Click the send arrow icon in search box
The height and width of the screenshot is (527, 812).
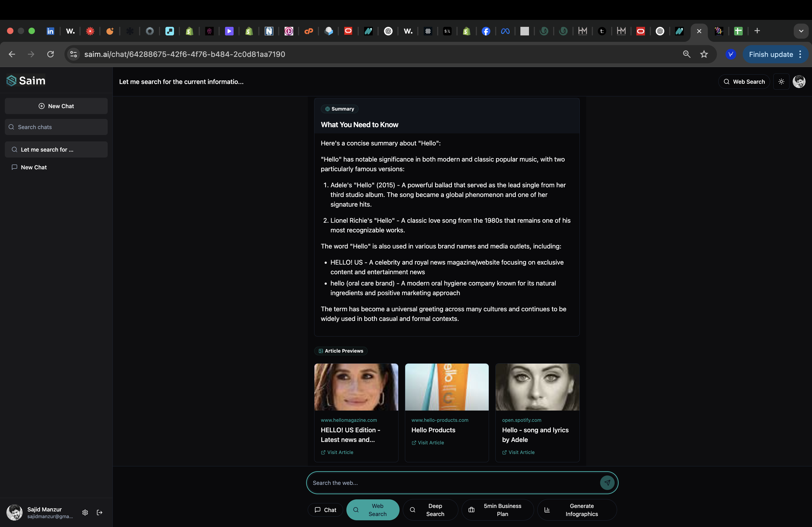pos(607,483)
